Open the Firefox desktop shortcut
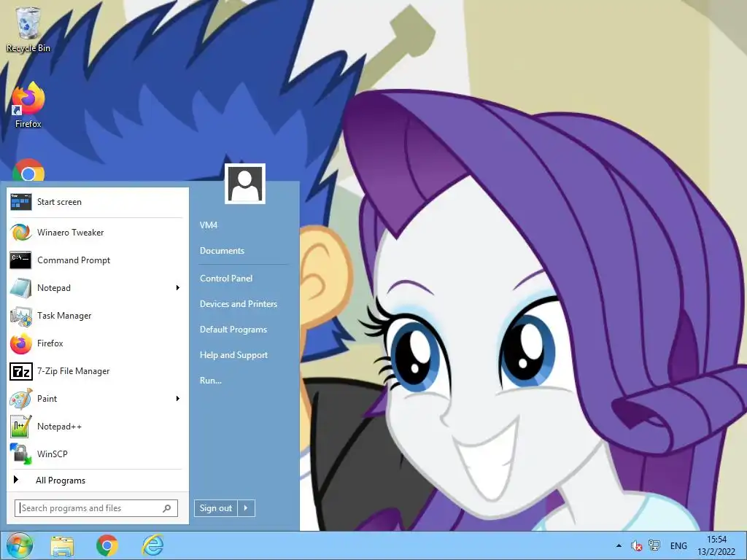The width and height of the screenshot is (747, 560). [28, 105]
